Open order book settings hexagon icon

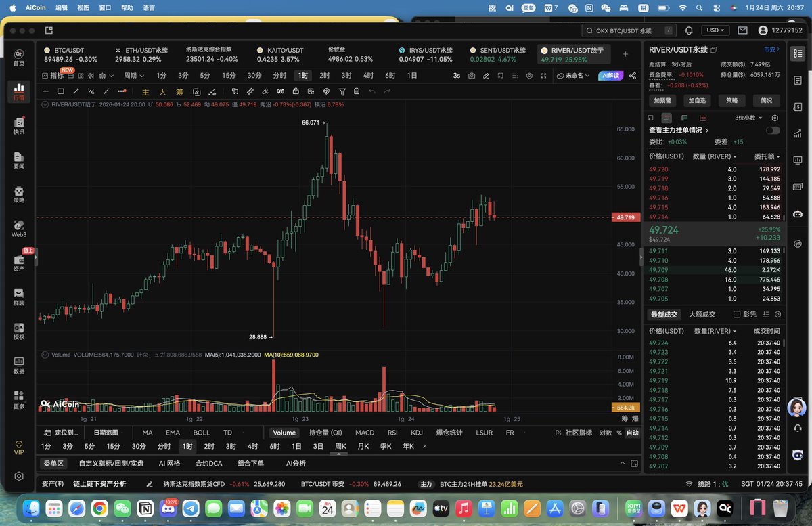(775, 118)
